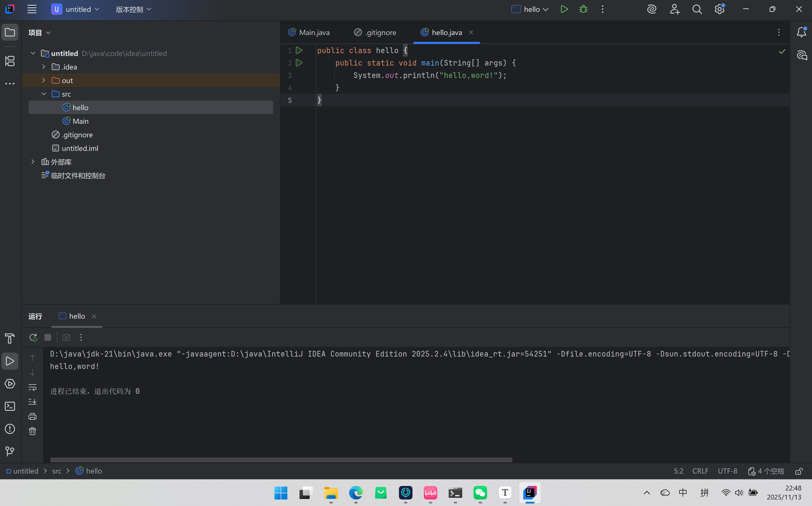Toggle the read-only lock icon in the status bar
812x506 pixels.
coord(799,471)
